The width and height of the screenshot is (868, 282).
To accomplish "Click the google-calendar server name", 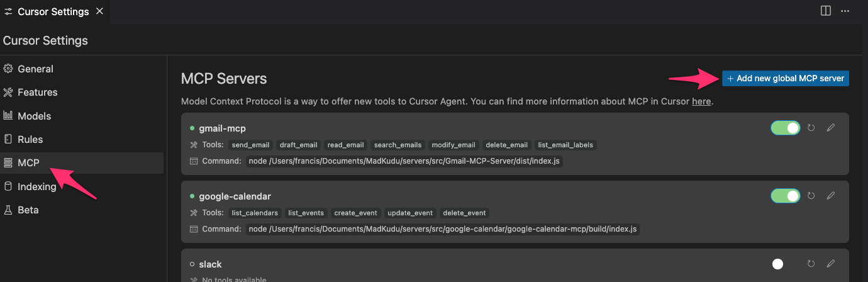I will pos(235,196).
